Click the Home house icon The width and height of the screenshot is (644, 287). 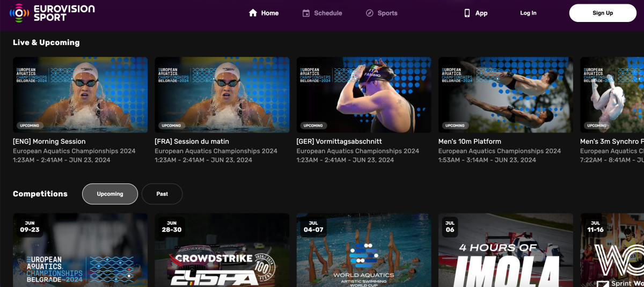coord(253,13)
